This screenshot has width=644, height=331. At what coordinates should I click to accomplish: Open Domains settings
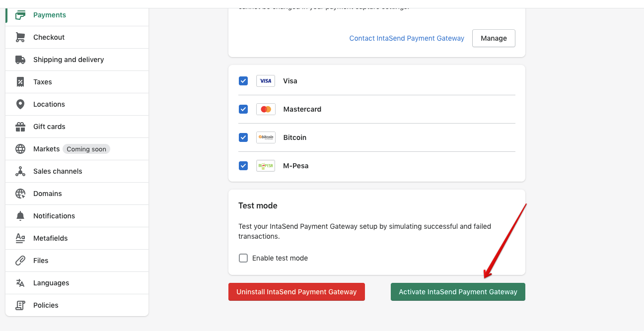pyautogui.click(x=77, y=194)
